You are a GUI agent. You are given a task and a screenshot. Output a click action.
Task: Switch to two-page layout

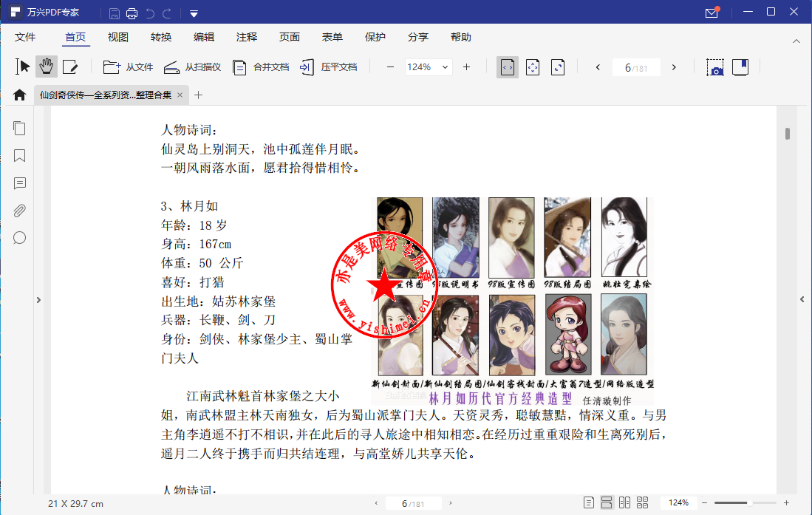[x=624, y=502]
